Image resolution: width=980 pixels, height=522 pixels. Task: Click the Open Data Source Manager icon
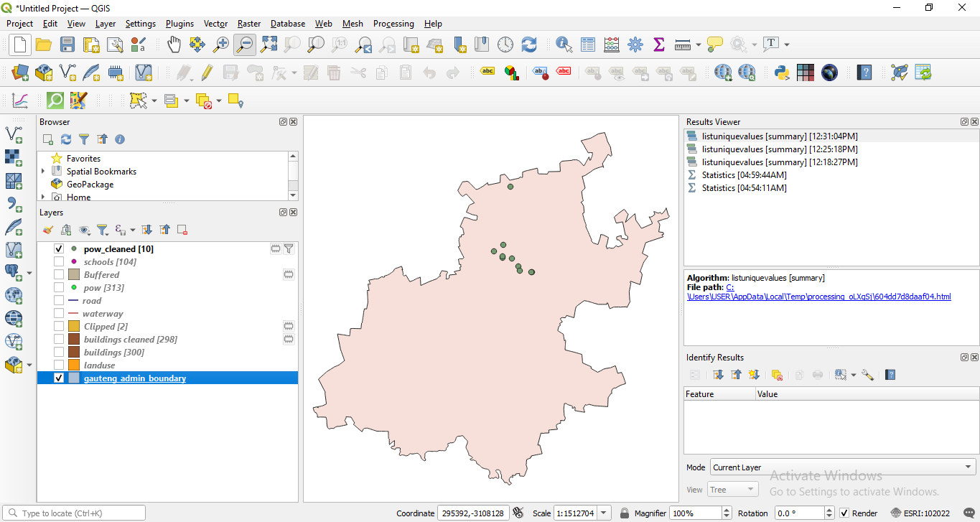tap(20, 73)
